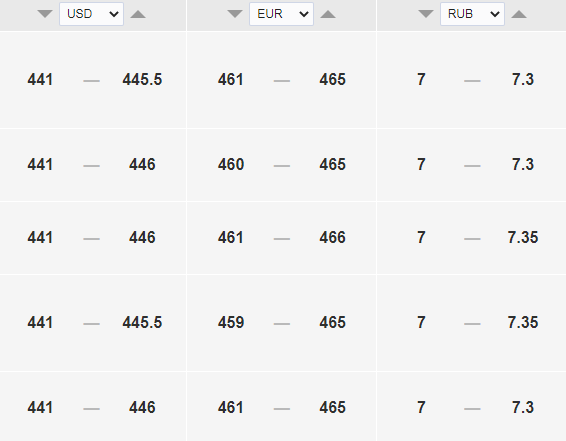Click EUR sell rate 465 in last row
Viewport: 566px width, 441px height.
point(332,407)
